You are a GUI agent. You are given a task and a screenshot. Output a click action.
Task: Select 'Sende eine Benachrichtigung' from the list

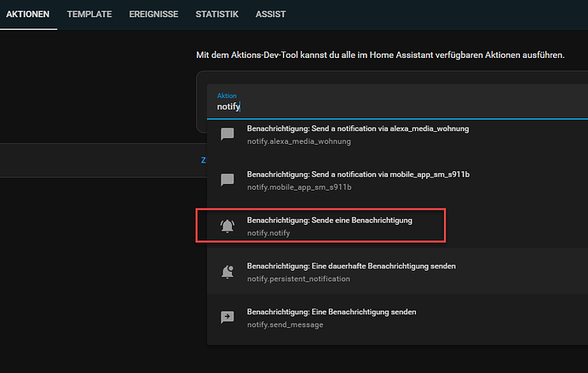pos(329,220)
